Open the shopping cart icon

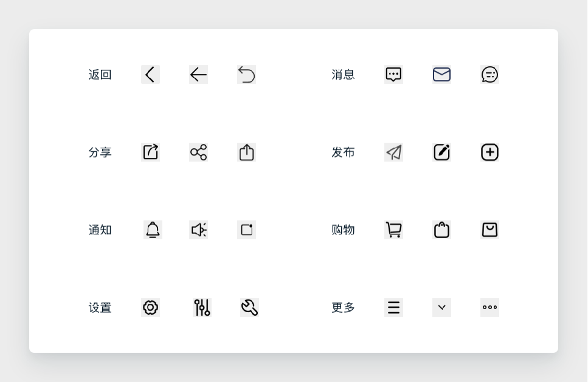(x=393, y=230)
